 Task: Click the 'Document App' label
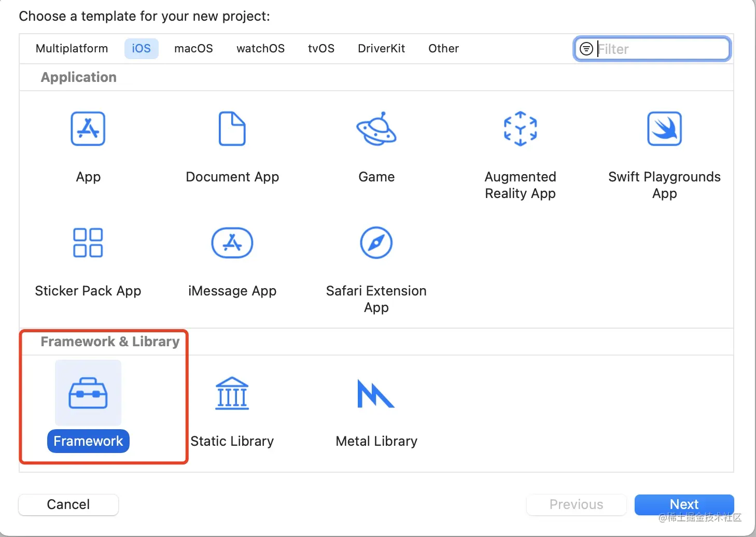click(x=232, y=177)
